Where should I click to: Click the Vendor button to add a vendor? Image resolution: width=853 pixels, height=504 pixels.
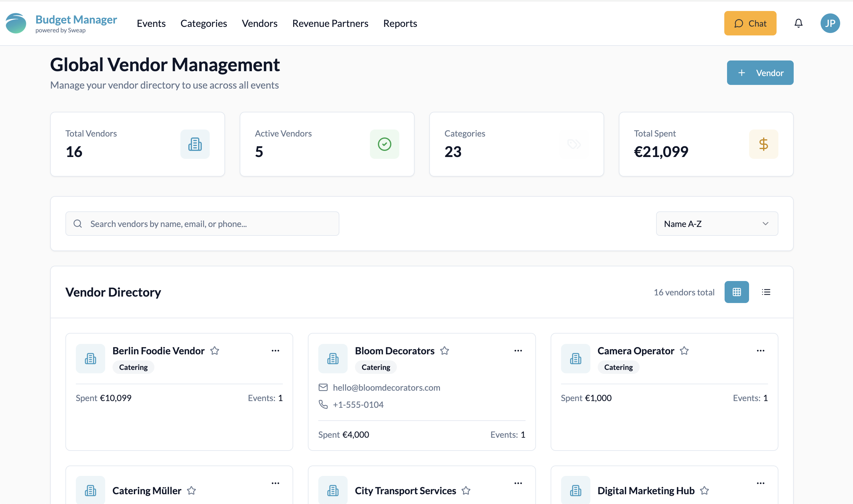[x=760, y=72]
